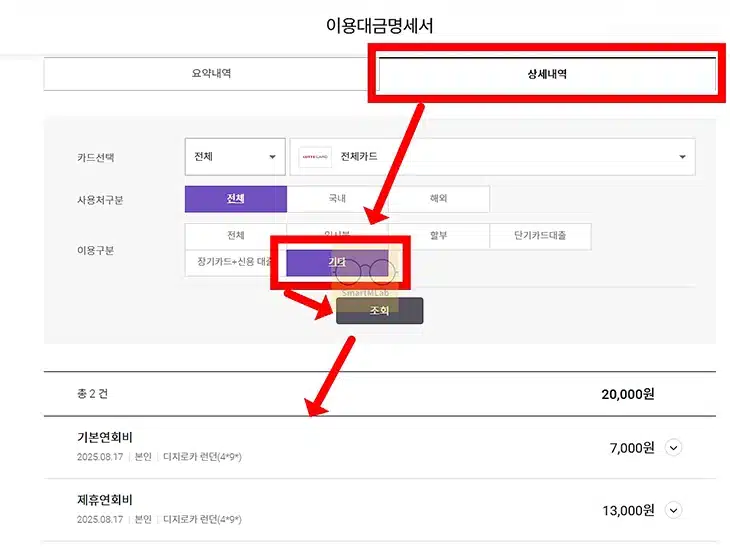This screenshot has width=730, height=557.
Task: Click the 20,000원 total amount
Action: (628, 394)
